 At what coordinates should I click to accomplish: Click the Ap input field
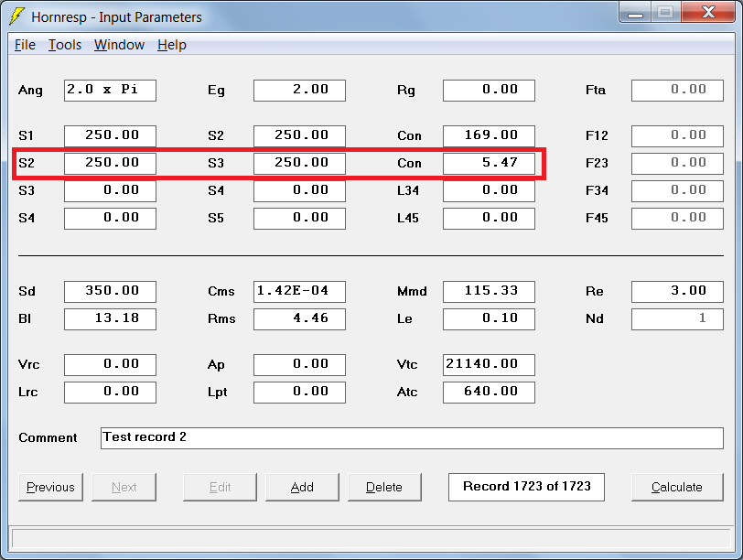(299, 365)
